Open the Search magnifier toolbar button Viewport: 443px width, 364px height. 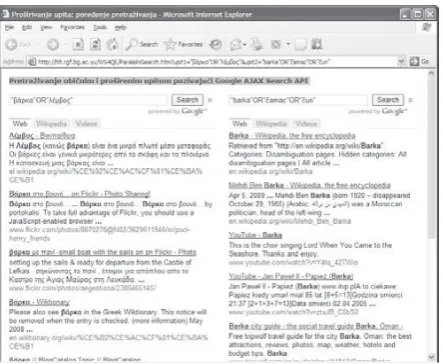[x=141, y=44]
